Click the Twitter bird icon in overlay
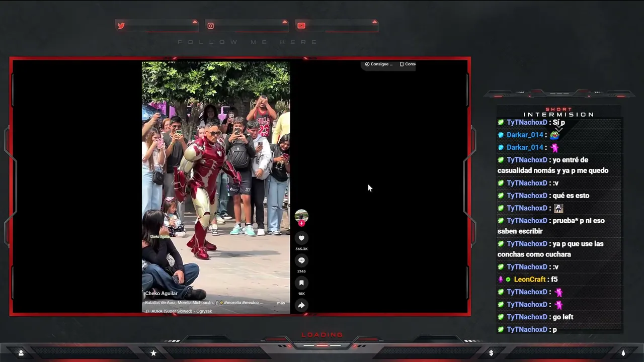Screen dimensions: 644x362 tap(121, 26)
